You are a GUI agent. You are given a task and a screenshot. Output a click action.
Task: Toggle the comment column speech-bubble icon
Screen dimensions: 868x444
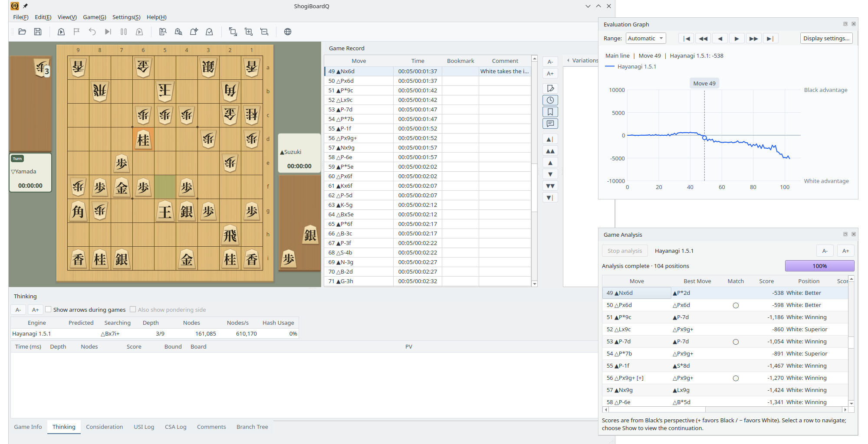point(550,124)
